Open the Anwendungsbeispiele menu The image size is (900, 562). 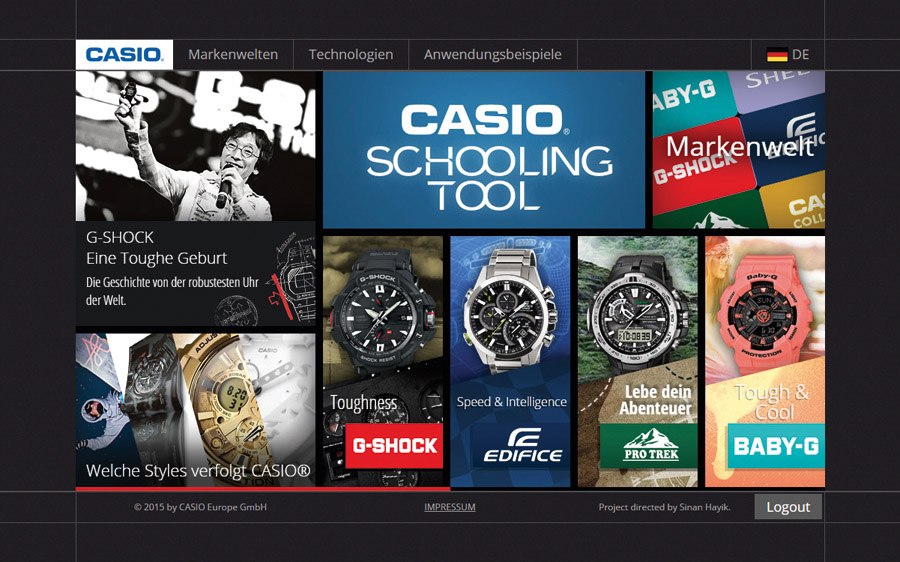coord(492,55)
